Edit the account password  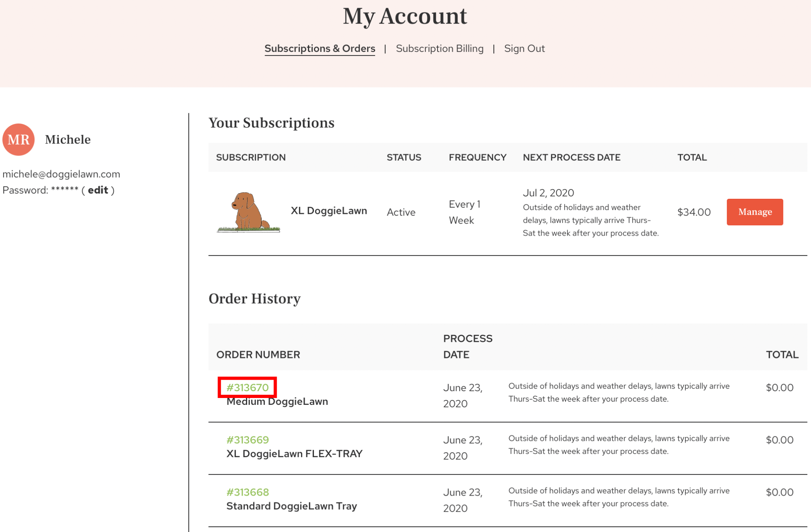(x=98, y=190)
